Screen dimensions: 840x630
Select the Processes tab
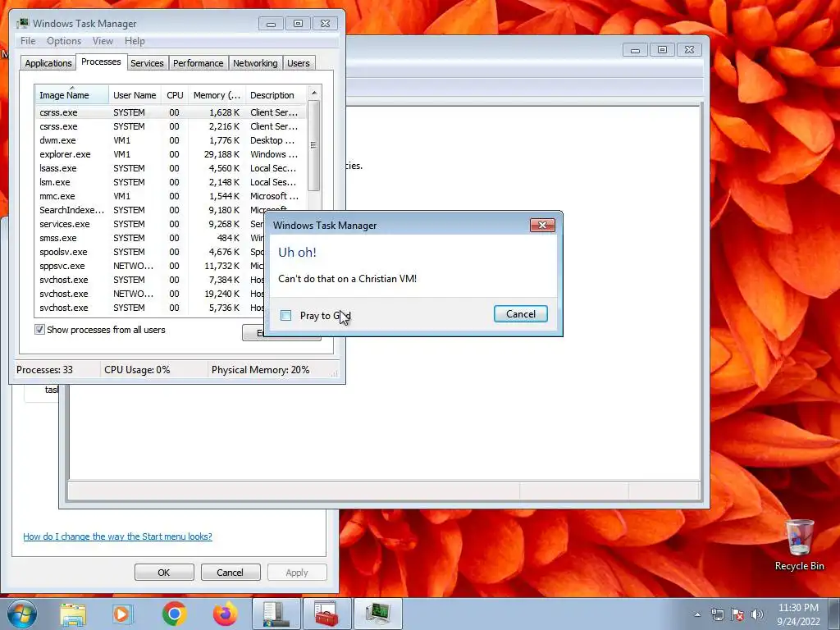tap(101, 62)
